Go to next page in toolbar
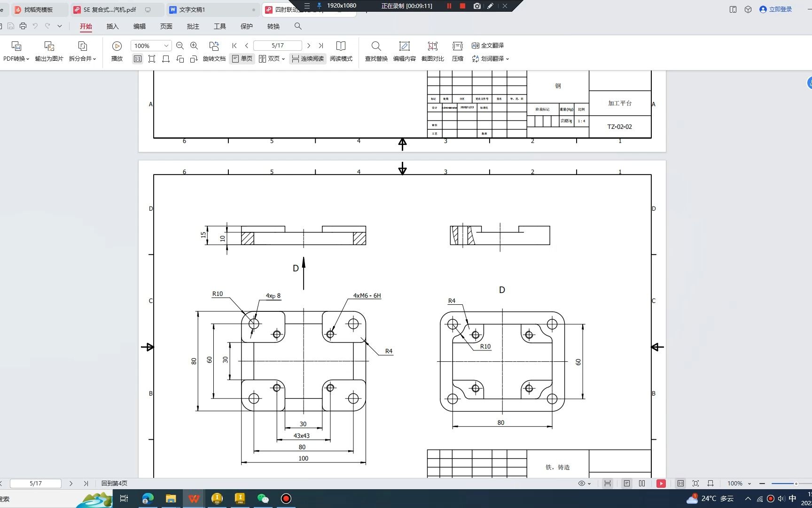 click(309, 46)
